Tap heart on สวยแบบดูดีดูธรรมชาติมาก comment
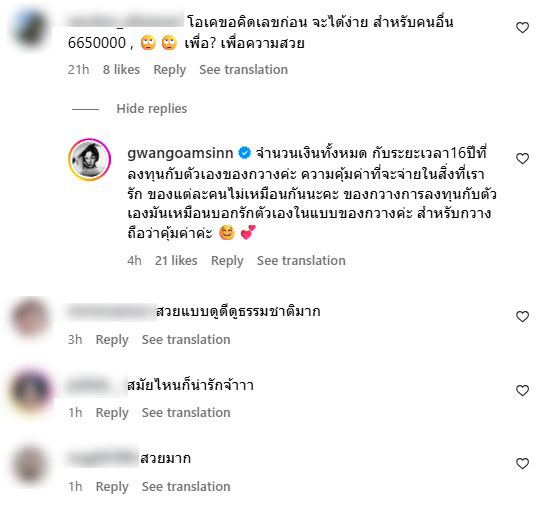Image resolution: width=543 pixels, height=510 pixels. coord(522,316)
